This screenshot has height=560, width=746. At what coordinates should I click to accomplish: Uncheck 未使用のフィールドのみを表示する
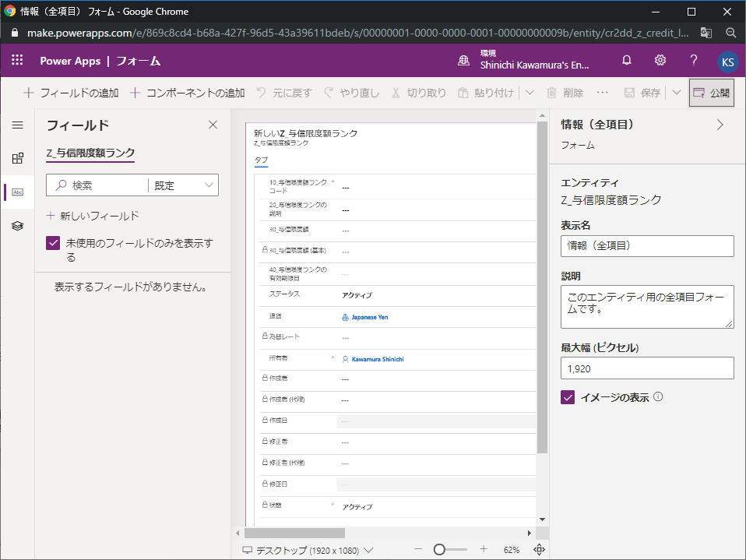(53, 243)
